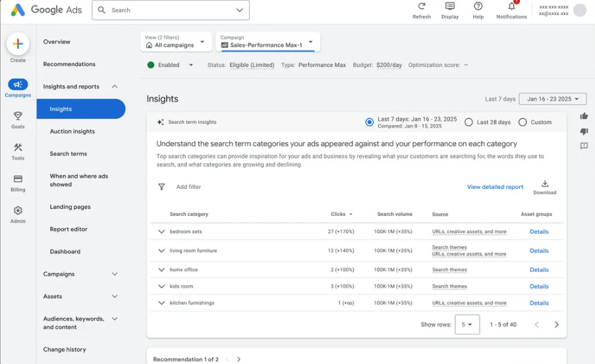This screenshot has height=364, width=595.
Task: Click the thumbs down feedback icon
Action: (x=584, y=131)
